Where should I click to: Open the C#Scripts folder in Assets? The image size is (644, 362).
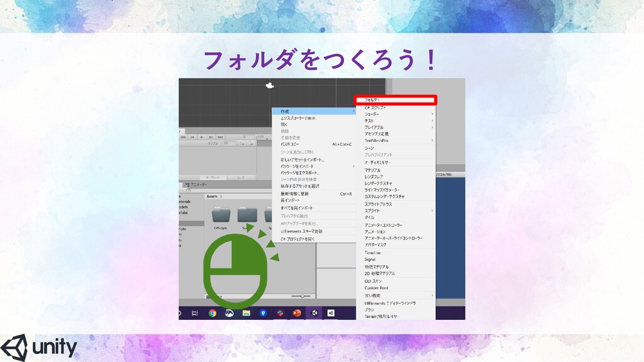(221, 217)
